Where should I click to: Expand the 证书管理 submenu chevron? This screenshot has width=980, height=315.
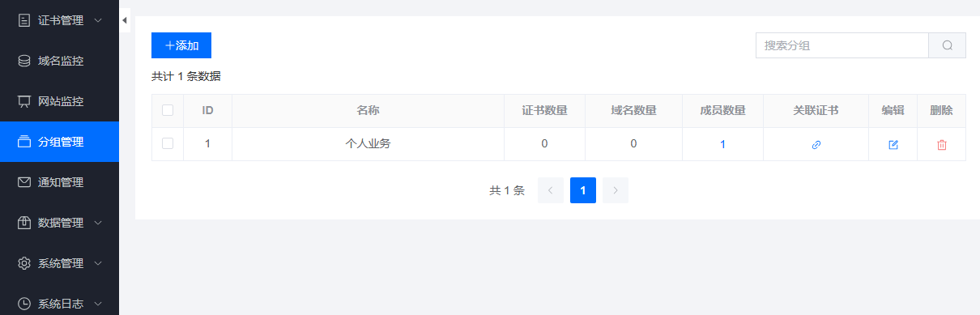click(98, 20)
